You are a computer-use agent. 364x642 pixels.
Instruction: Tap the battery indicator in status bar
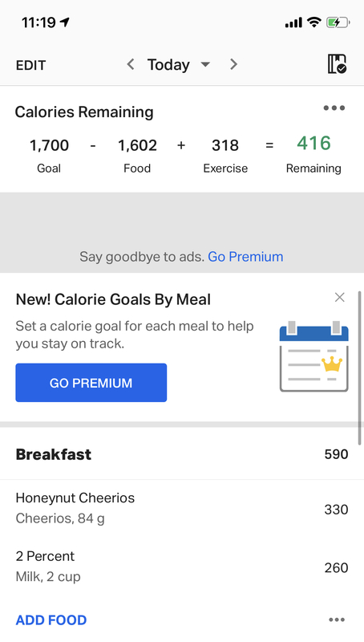pos(338,22)
